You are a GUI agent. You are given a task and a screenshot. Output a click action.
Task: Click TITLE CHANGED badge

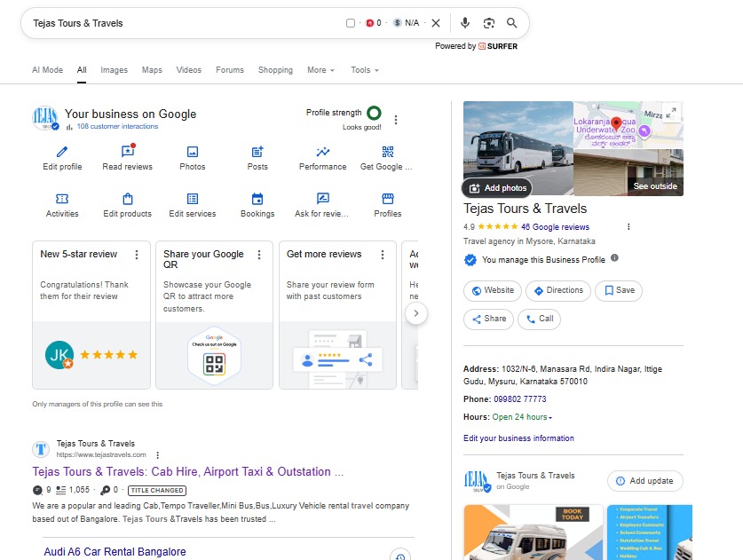click(157, 491)
